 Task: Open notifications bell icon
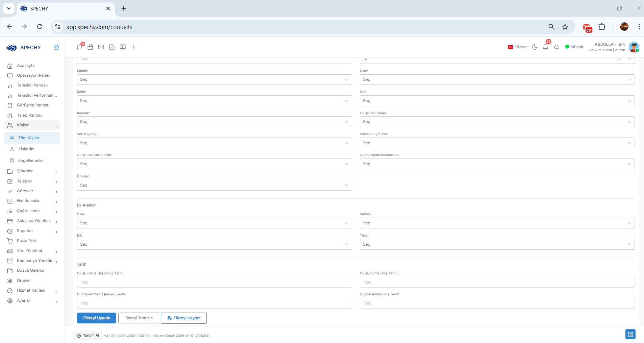tap(545, 47)
